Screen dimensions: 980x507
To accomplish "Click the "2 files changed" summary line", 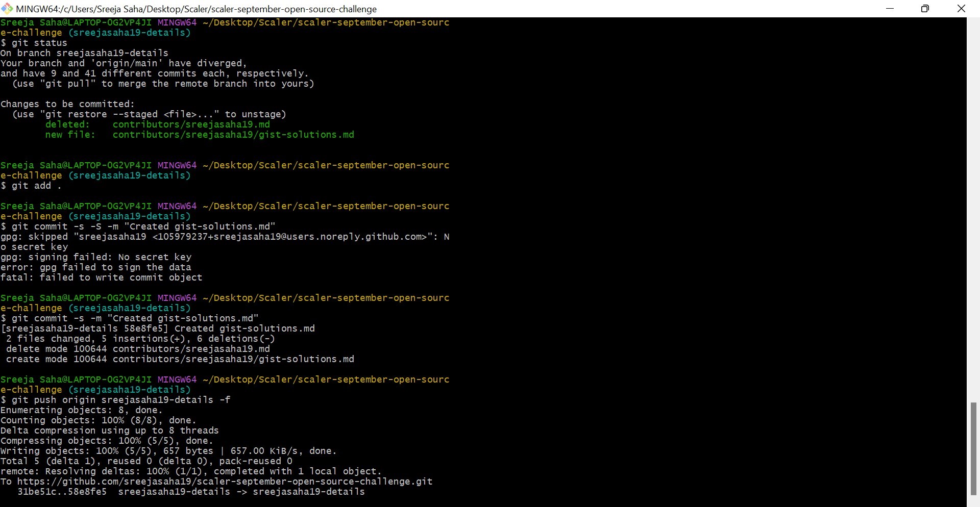I will pos(140,339).
